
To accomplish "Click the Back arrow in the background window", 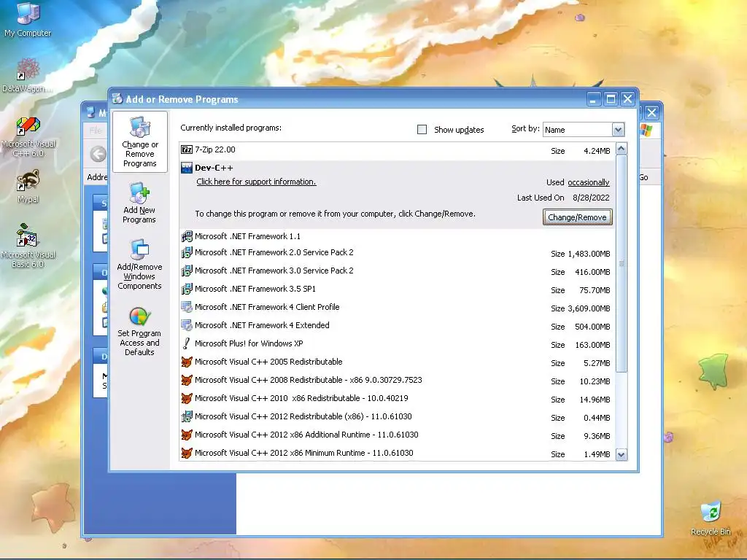I will coord(98,155).
